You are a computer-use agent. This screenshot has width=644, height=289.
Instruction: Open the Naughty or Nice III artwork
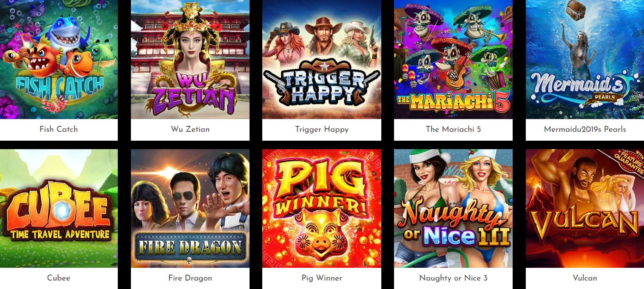(453, 208)
